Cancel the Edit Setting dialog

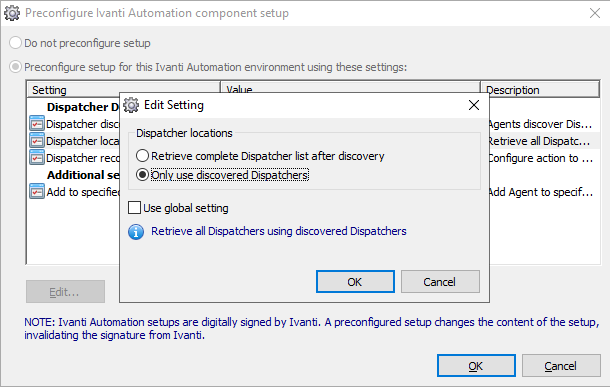[440, 282]
